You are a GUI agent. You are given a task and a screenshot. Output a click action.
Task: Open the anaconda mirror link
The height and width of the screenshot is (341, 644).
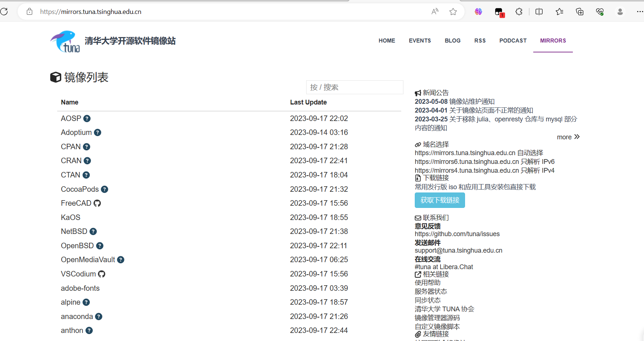pyautogui.click(x=77, y=316)
